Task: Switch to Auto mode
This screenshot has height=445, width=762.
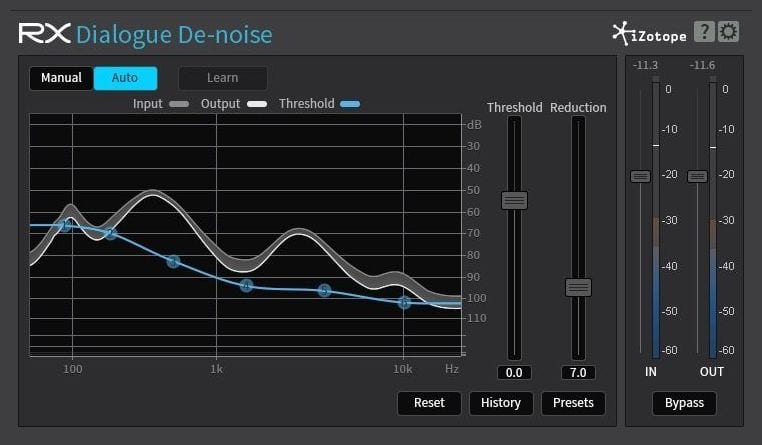Action: [x=125, y=78]
